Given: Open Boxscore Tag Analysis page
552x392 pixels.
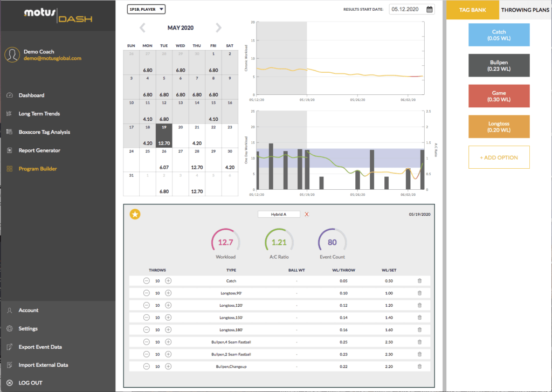Looking at the screenshot, I should pyautogui.click(x=44, y=132).
